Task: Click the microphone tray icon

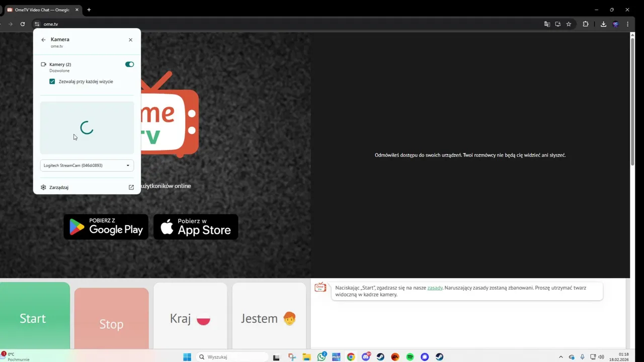Action: click(x=583, y=357)
